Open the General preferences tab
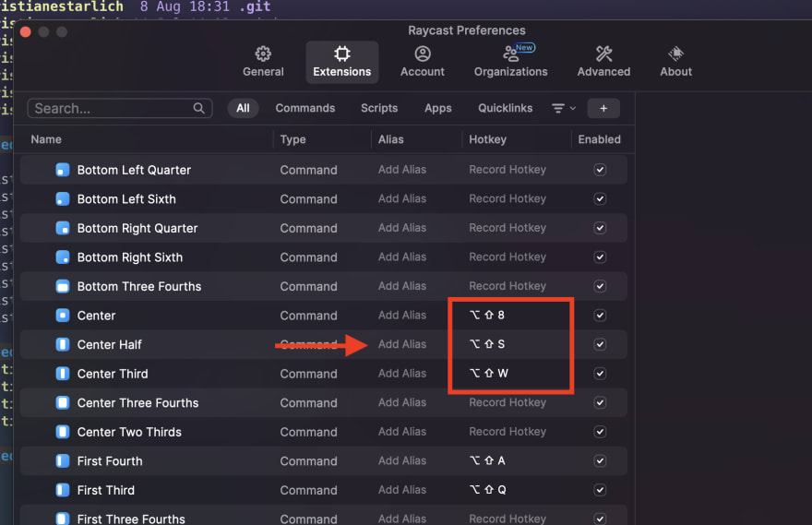The image size is (812, 525). point(263,62)
